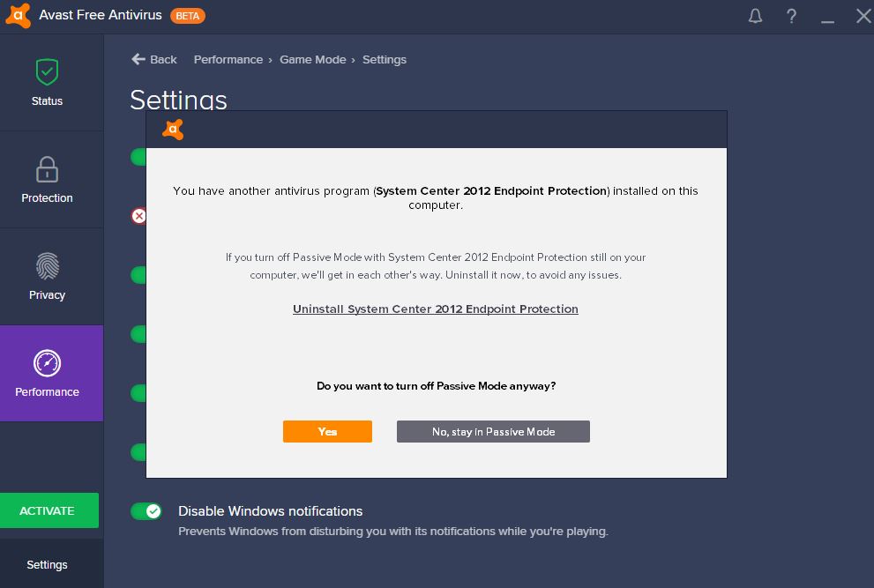874x588 pixels.
Task: Open the notifications bell icon
Action: pos(755,16)
